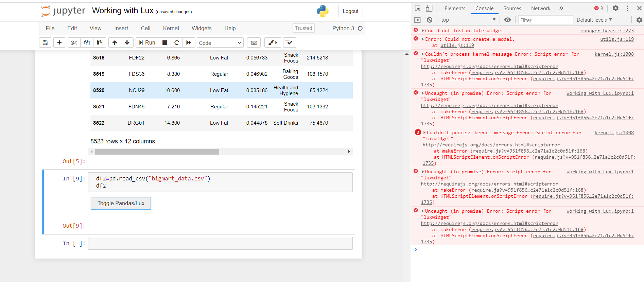Expand the 'Could not instantiate widget' error
The height and width of the screenshot is (282, 644).
(x=423, y=31)
